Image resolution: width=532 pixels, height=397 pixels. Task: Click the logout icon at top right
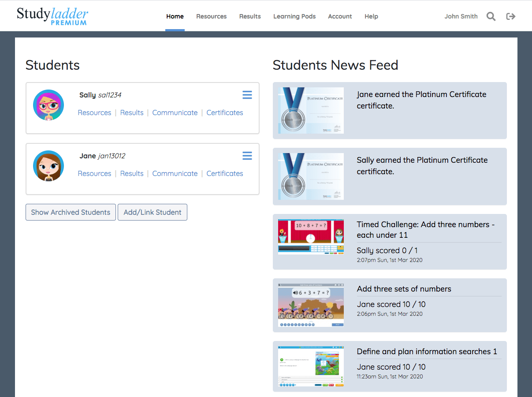click(x=510, y=16)
